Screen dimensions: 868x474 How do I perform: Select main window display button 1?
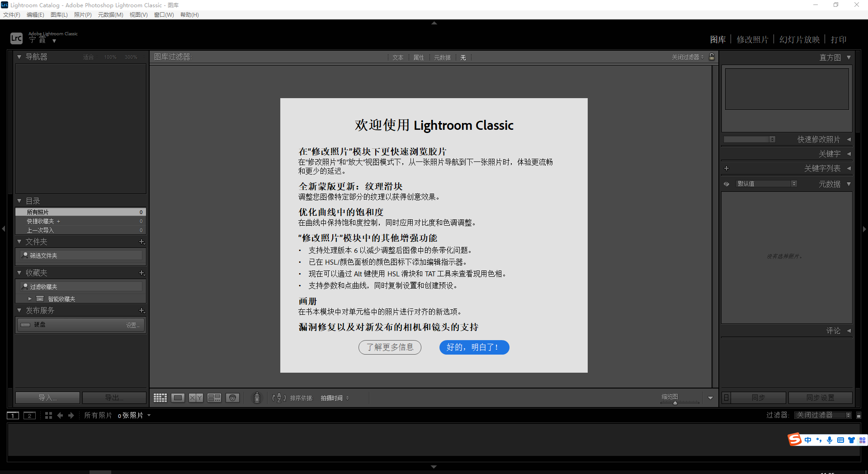(13, 415)
